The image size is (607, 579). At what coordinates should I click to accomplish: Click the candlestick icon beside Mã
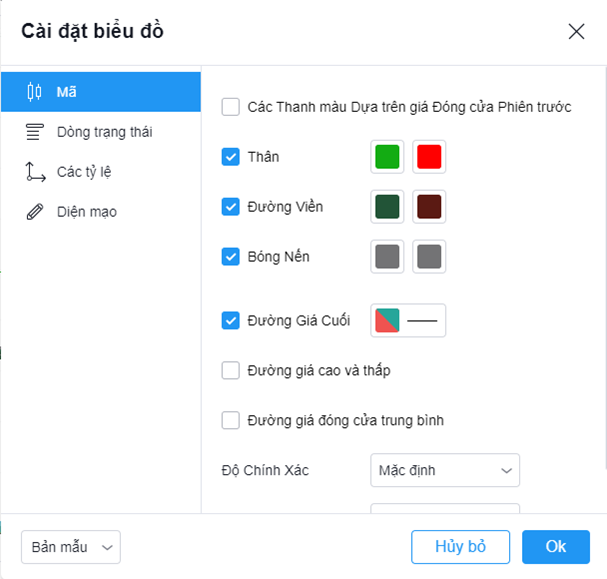click(x=34, y=92)
